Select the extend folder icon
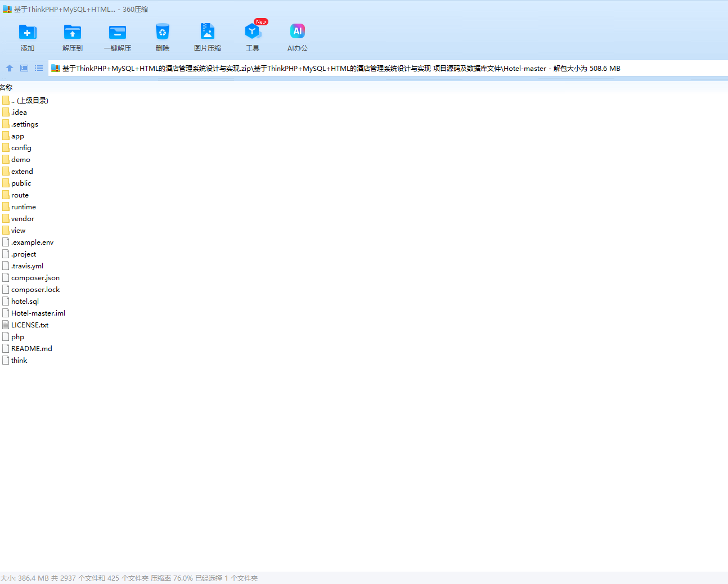Image resolution: width=728 pixels, height=584 pixels. [x=6, y=171]
